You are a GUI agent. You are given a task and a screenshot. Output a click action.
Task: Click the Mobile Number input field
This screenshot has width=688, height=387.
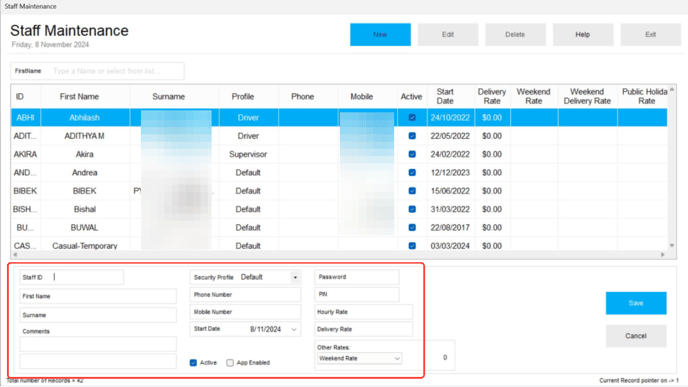(x=246, y=312)
